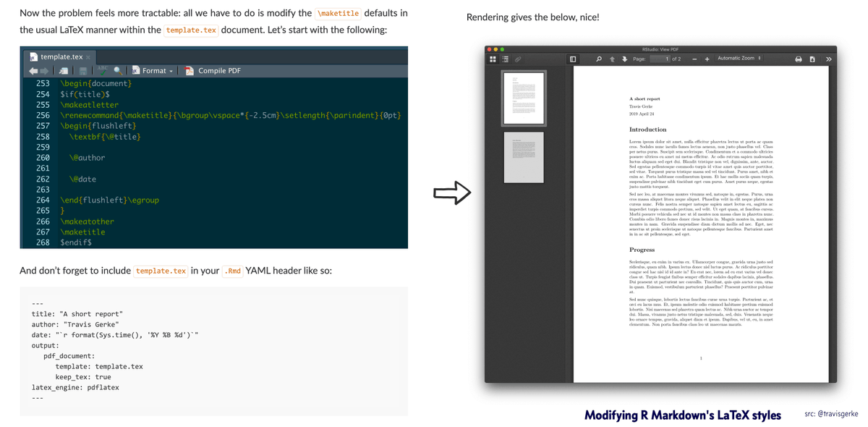
Task: Click the \end{flushleft}\egroup line
Action: [x=109, y=200]
